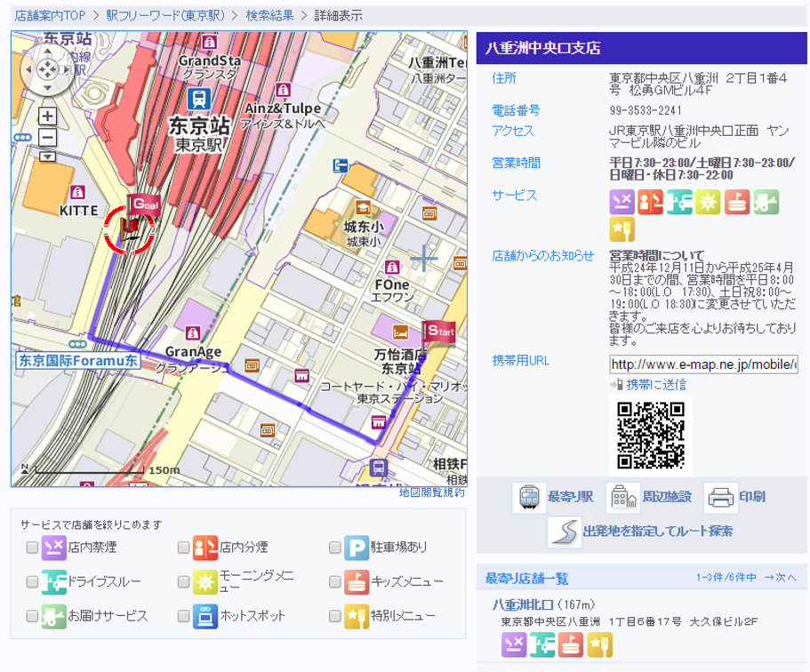Click the GranAge shopping icon on map
The height and width of the screenshot is (672, 810).
[x=193, y=332]
